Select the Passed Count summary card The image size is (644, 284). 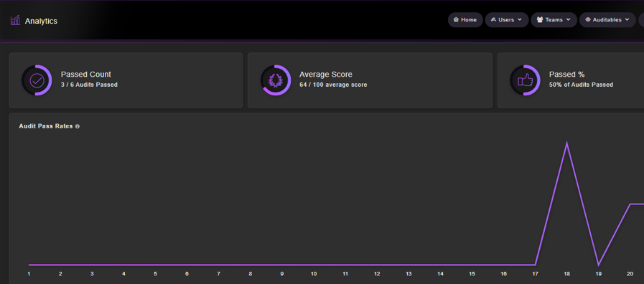click(x=126, y=80)
